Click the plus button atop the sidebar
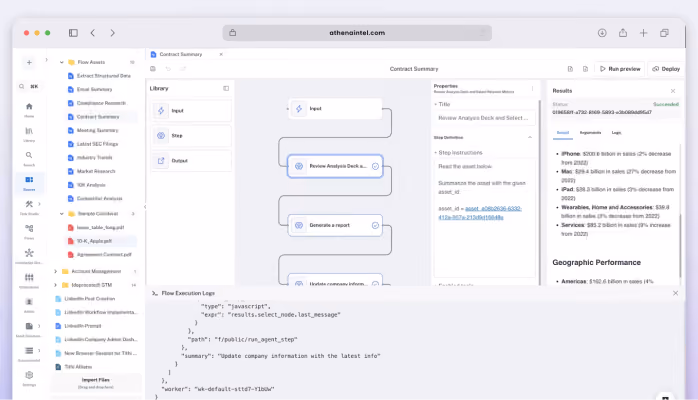 click(29, 63)
